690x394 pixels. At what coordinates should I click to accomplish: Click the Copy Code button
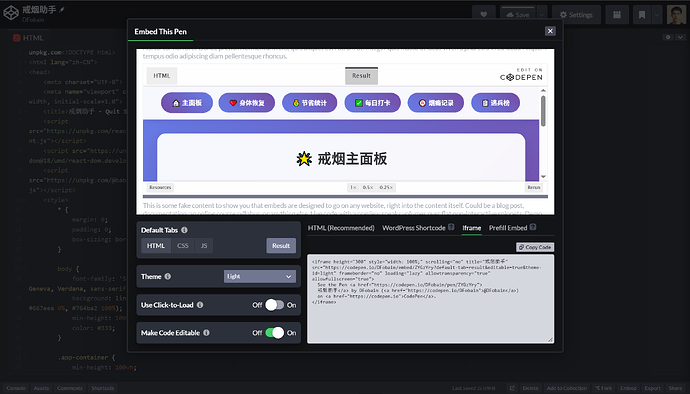tap(535, 247)
